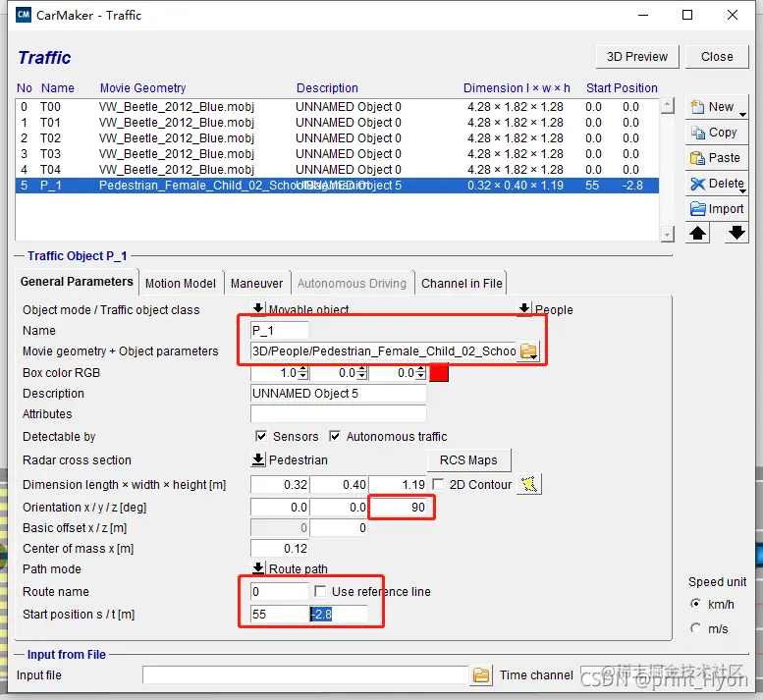763x700 pixels.
Task: Open the People traffic class dropdown
Action: pyautogui.click(x=524, y=308)
